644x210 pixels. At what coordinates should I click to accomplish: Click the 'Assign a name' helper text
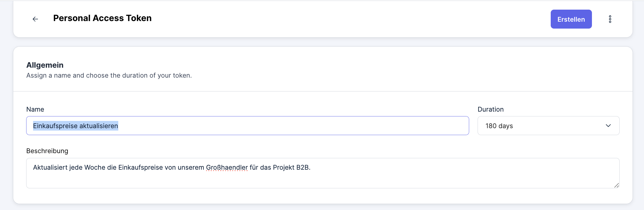pyautogui.click(x=109, y=76)
